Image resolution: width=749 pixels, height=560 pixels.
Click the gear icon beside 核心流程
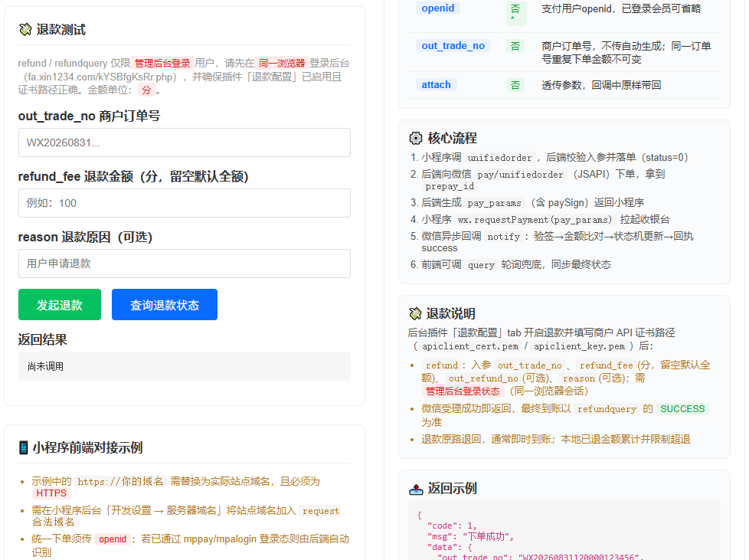point(416,138)
